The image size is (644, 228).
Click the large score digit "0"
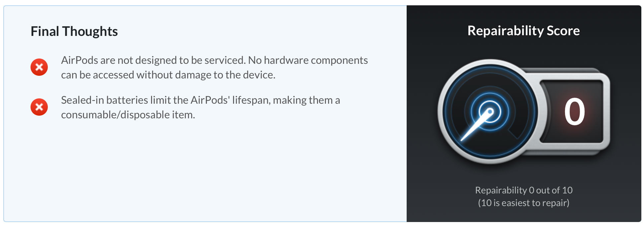575,112
